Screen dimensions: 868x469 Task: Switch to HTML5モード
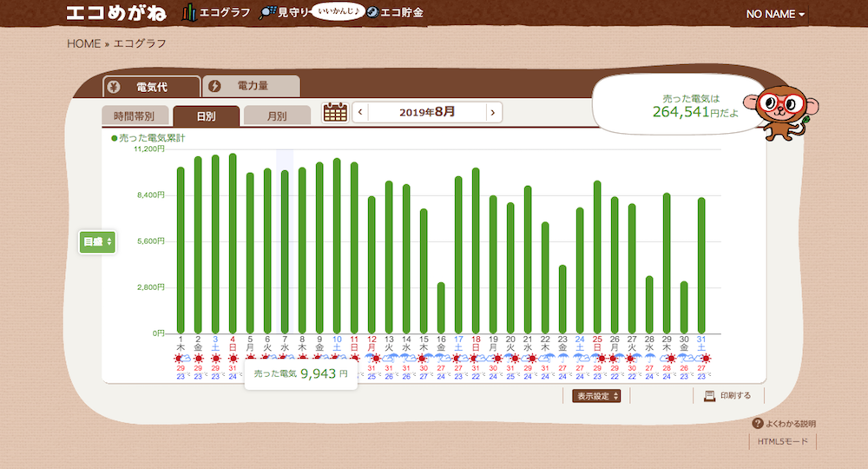point(785,442)
